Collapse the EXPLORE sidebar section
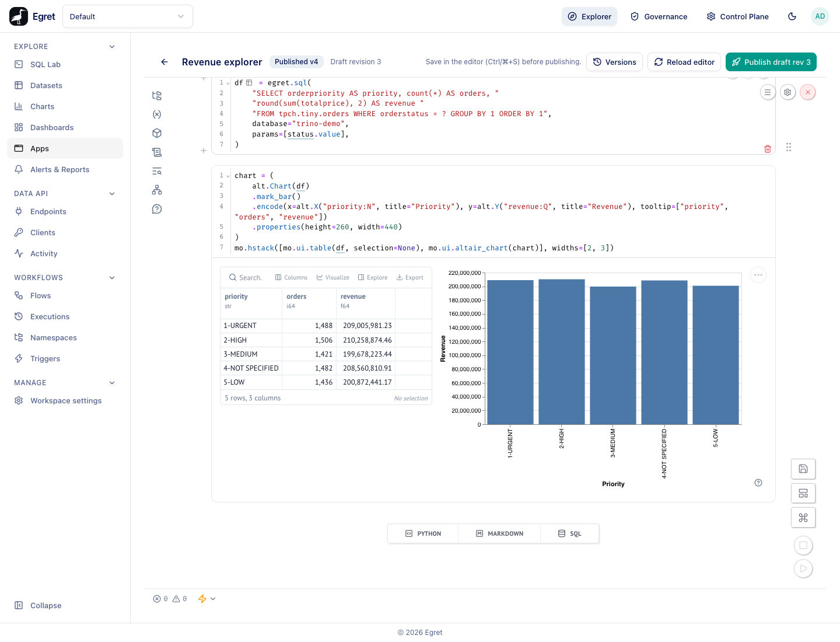Image resolution: width=840 pixels, height=642 pixels. (112, 47)
